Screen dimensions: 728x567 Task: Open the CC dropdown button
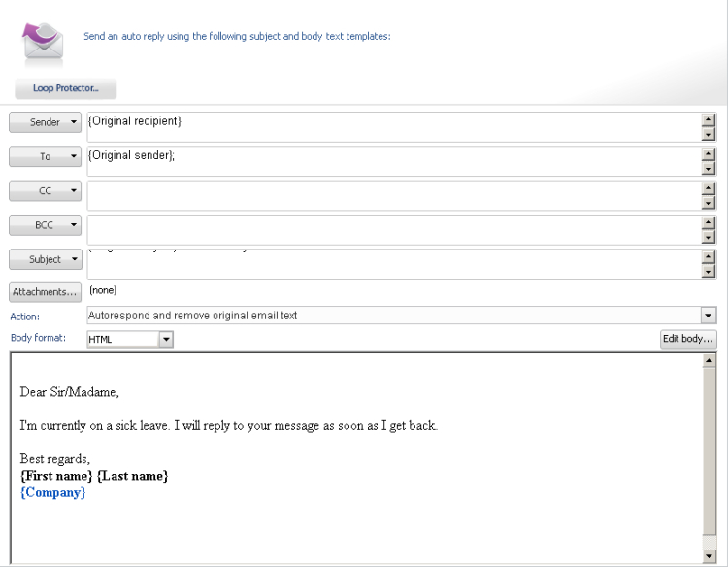(x=45, y=191)
